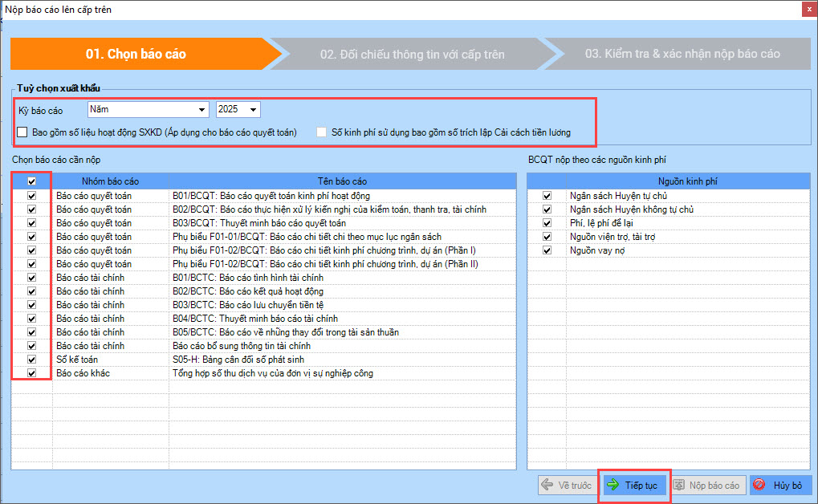Image resolution: width=818 pixels, height=504 pixels.
Task: Uncheck the Nguồn vay nợ checkbox
Action: 547,250
